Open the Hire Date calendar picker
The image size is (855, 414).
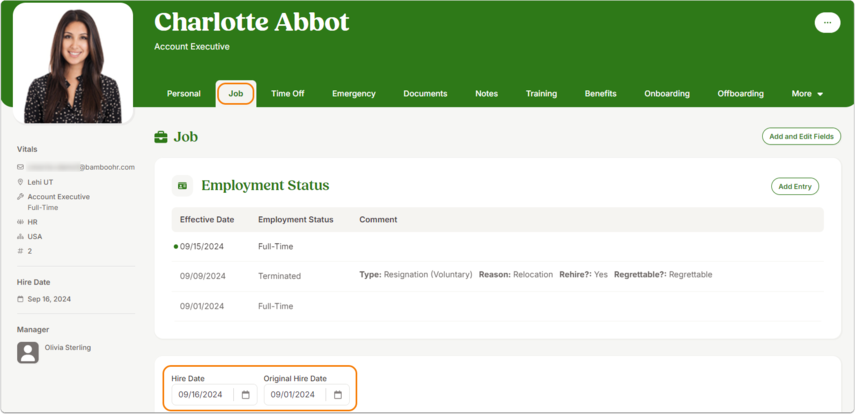coord(245,394)
